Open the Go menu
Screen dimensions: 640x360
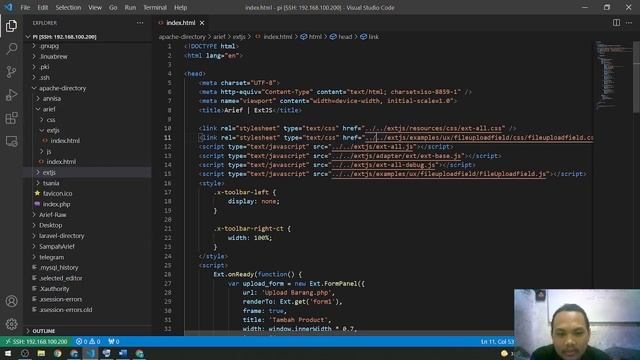(113, 7)
